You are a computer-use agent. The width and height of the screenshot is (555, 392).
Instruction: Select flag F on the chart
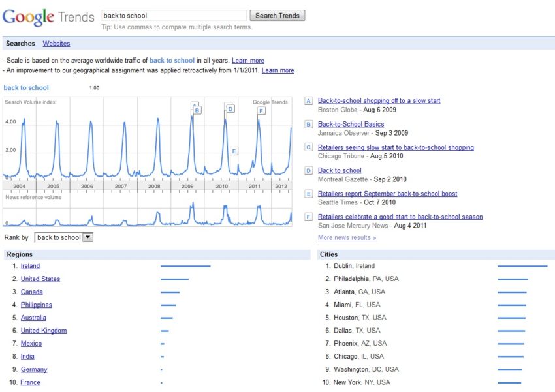(261, 111)
